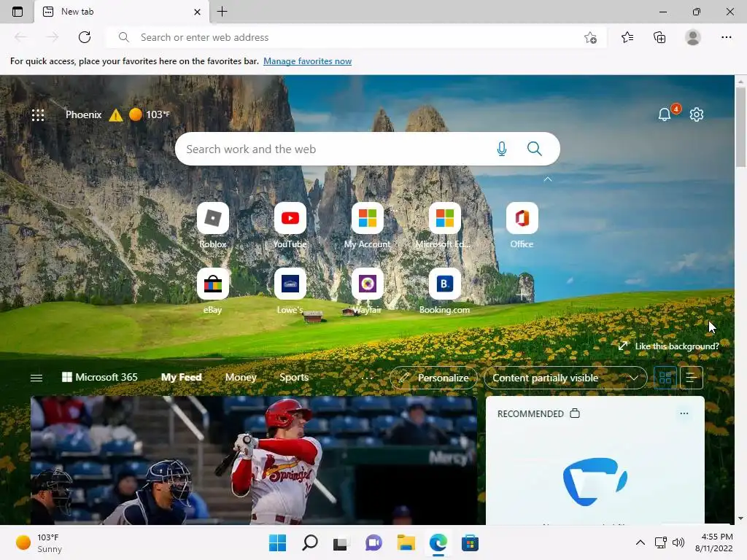Collapse quick links with chevron up
Viewport: 747px width, 560px height.
(x=548, y=179)
